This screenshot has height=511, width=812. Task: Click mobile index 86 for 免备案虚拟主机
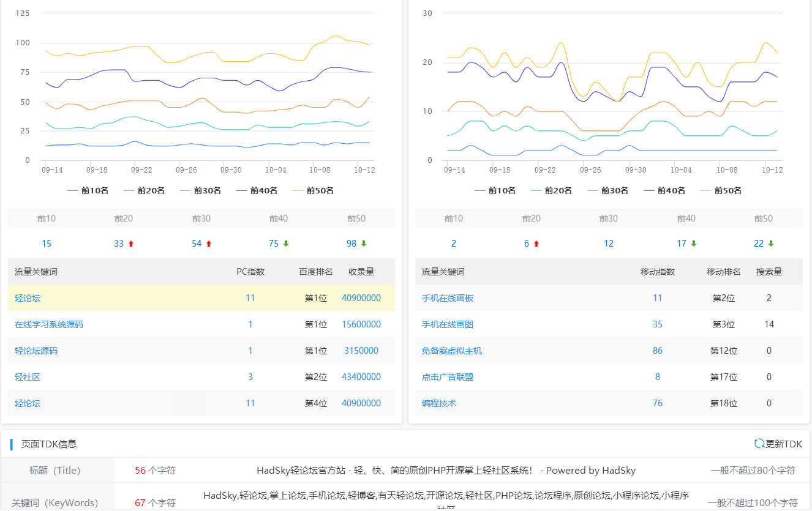[x=658, y=351]
